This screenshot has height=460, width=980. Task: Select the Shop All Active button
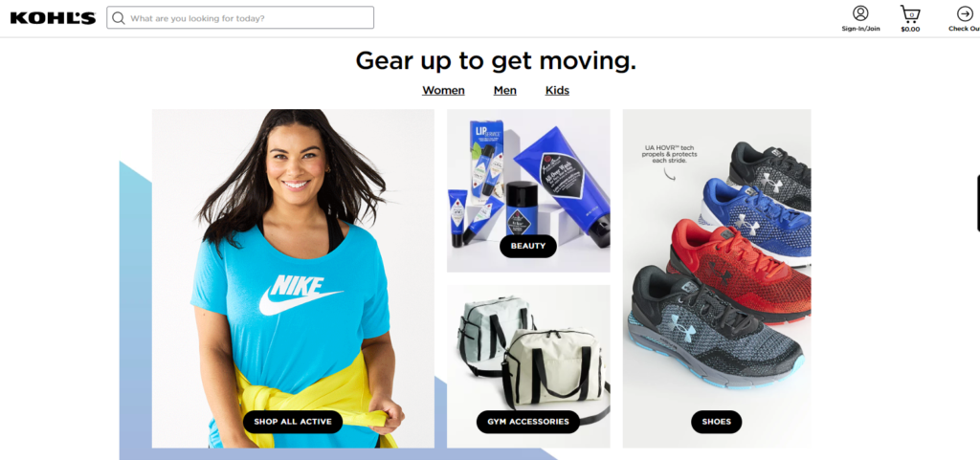coord(293,422)
